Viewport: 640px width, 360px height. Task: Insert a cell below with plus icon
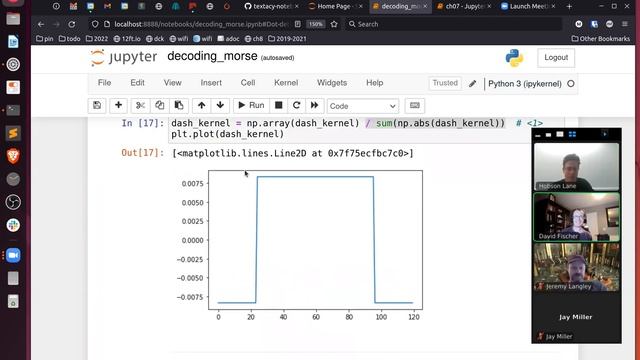click(118, 105)
